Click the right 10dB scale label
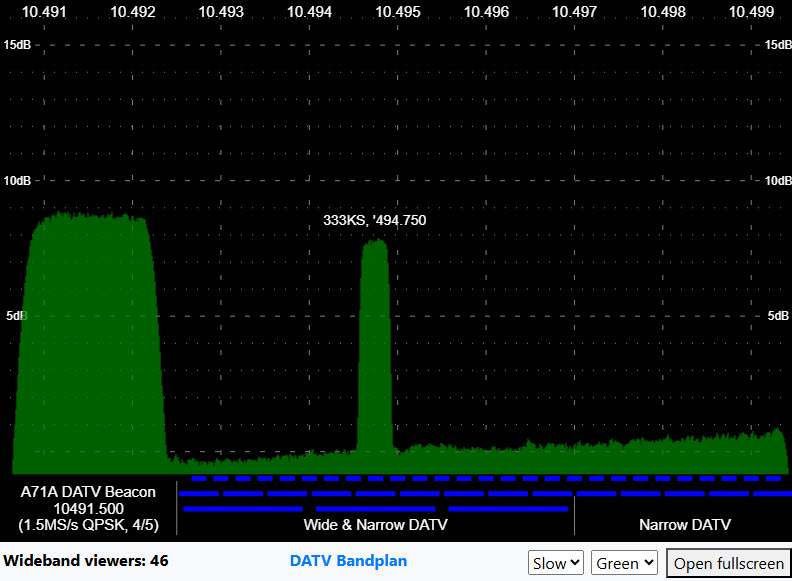 coord(777,180)
